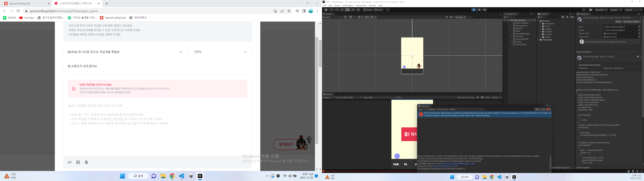Select the Move tool in Unity toolbar
The height and width of the screenshot is (181, 644).
pos(331,10)
